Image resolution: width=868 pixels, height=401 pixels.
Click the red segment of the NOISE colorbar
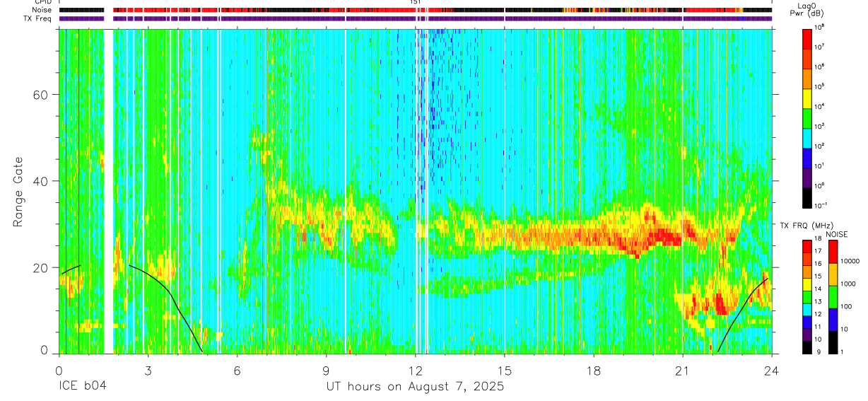click(x=833, y=252)
